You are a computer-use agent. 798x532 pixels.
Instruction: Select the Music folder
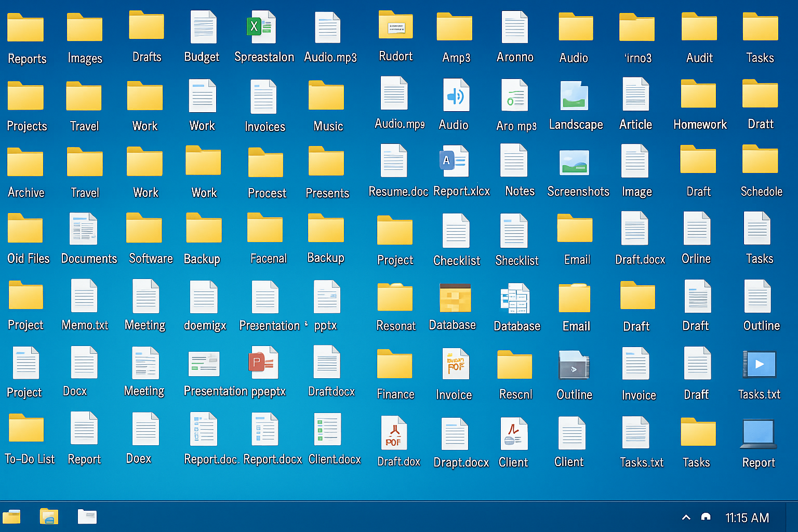326,96
